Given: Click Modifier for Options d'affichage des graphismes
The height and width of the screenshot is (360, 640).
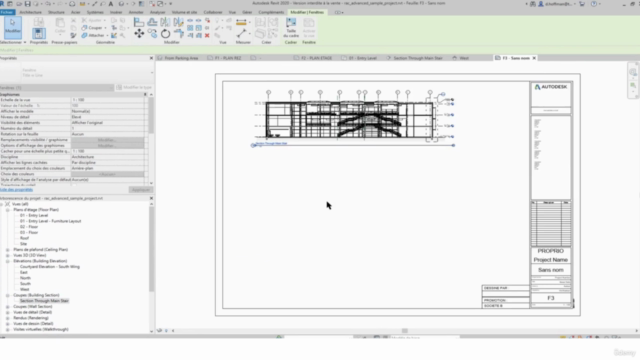Looking at the screenshot, I should tap(107, 146).
